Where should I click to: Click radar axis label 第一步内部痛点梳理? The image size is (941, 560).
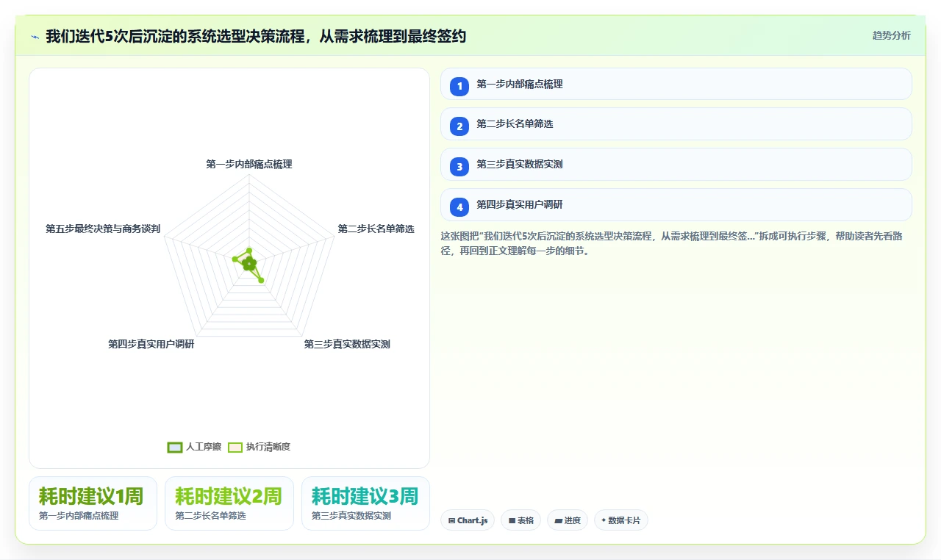click(x=249, y=165)
